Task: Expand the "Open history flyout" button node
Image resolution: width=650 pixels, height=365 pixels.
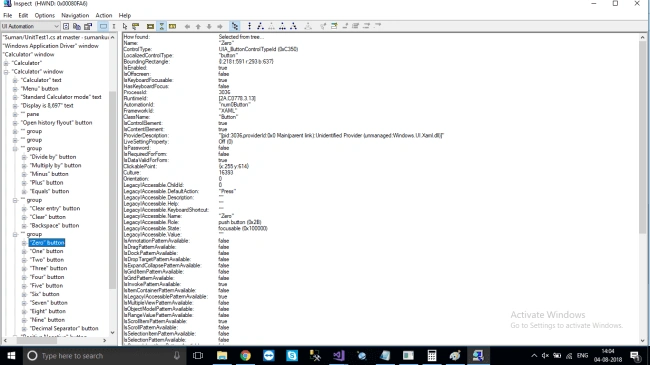Action: pos(15,123)
